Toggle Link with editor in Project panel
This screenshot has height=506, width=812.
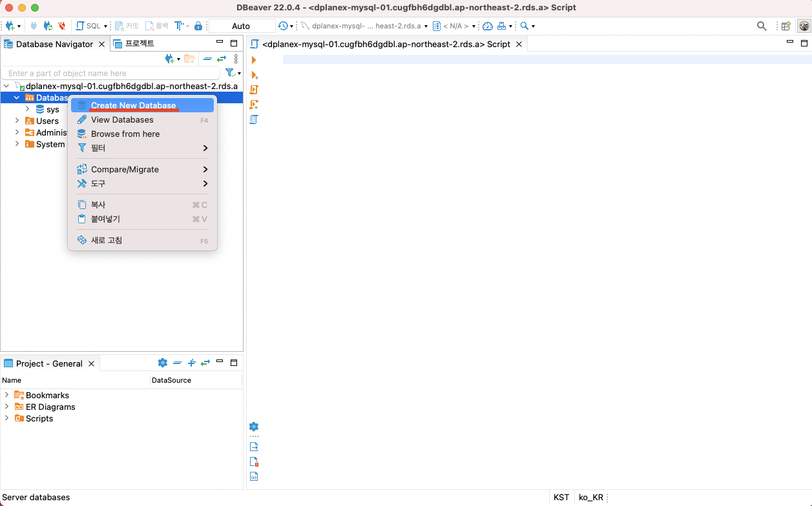tap(205, 363)
